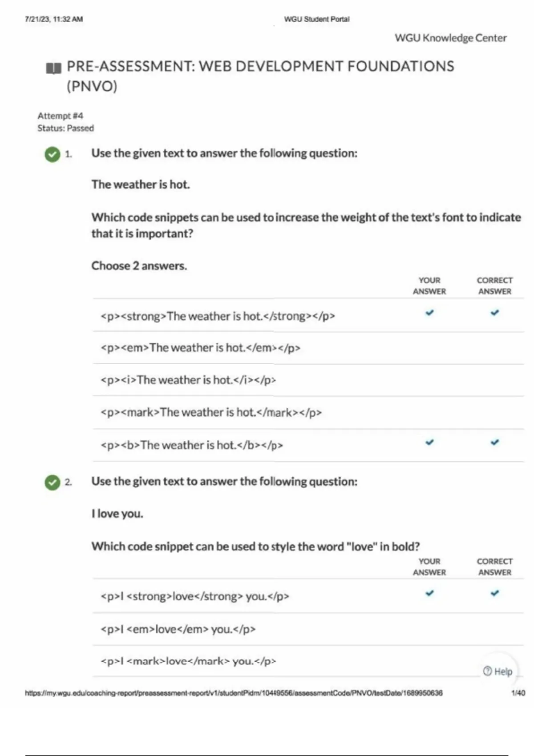The width and height of the screenshot is (534, 756).
Task: Select the italic i tag weather answer row
Action: pyautogui.click(x=188, y=380)
